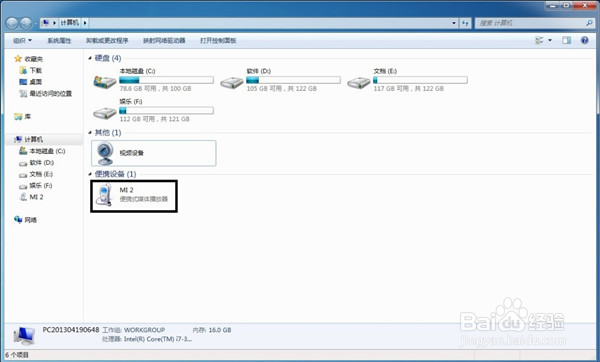Select MI 2 in the navigation tree
The width and height of the screenshot is (600, 362).
click(x=31, y=197)
